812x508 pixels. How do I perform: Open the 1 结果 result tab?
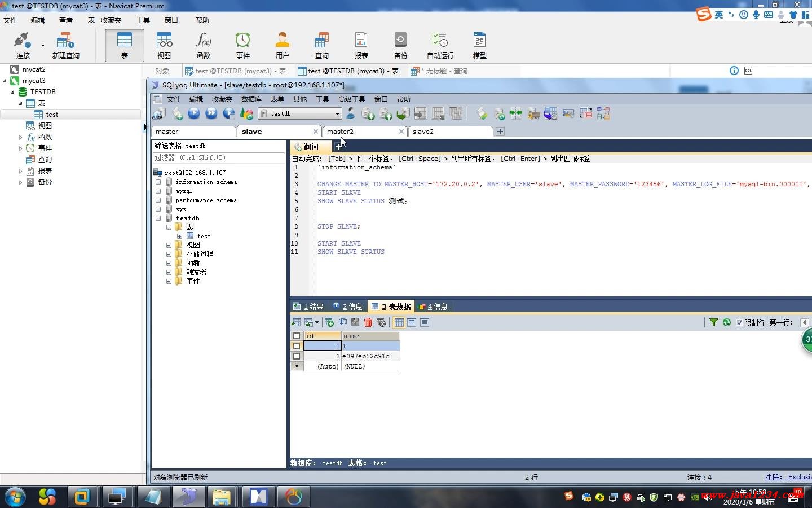[x=308, y=306]
